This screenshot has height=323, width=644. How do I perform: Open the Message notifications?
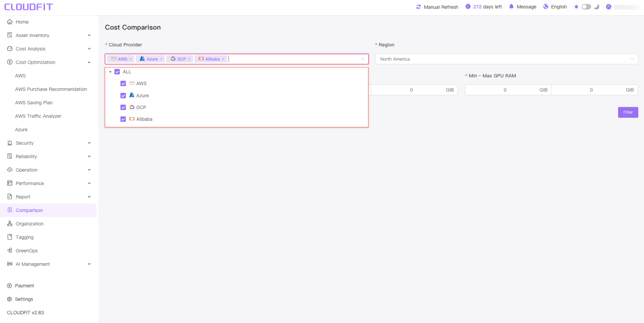[526, 7]
